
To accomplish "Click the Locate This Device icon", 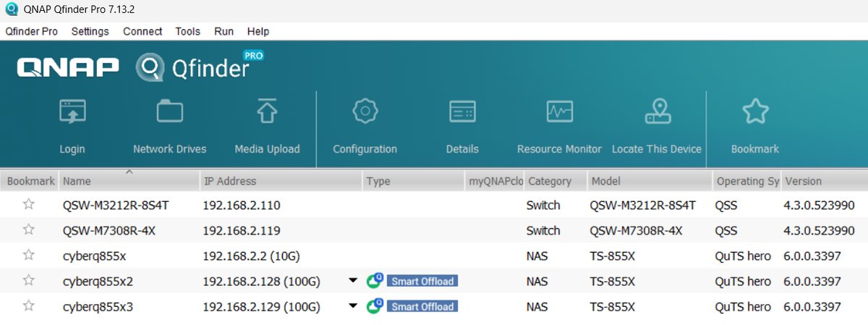I will [x=657, y=113].
